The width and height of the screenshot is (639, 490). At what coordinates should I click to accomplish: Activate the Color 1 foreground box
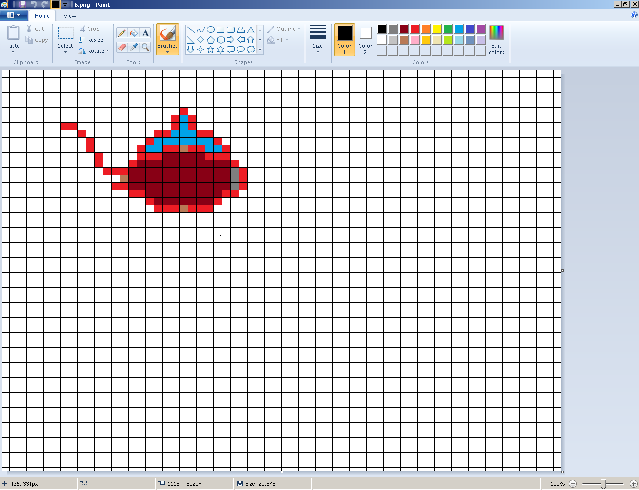(x=344, y=40)
